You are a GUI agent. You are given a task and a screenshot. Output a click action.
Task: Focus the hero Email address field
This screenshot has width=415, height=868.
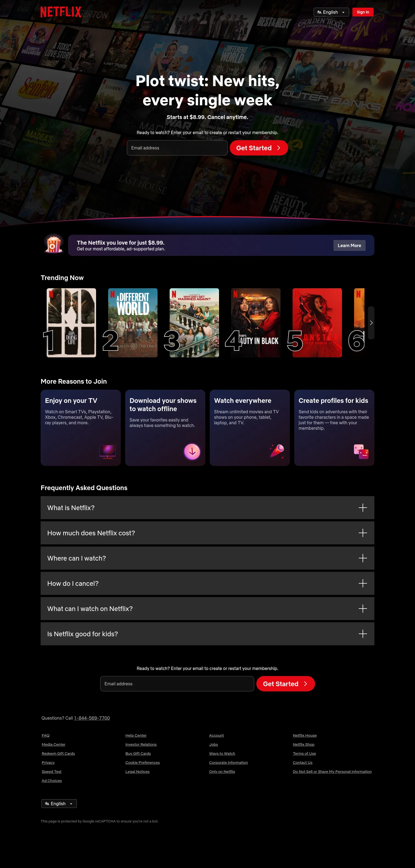(x=177, y=148)
